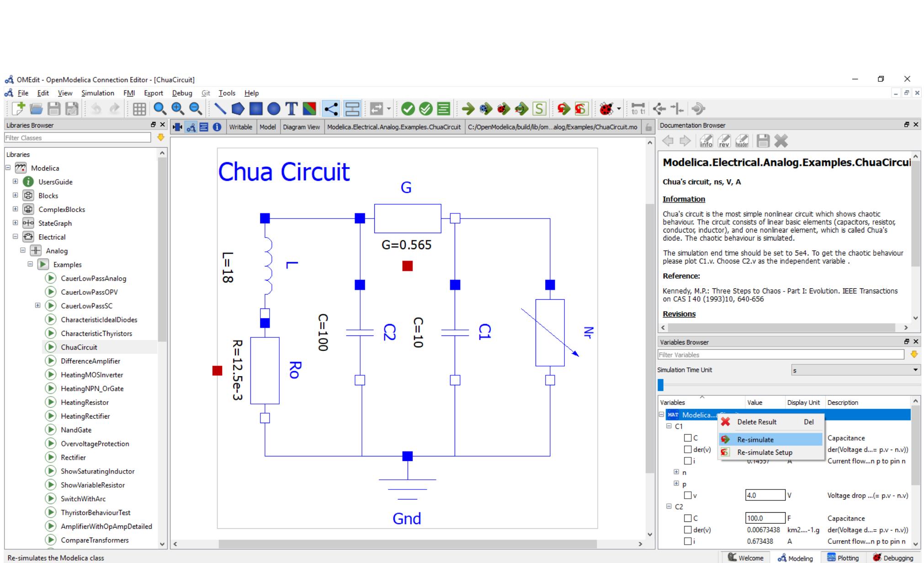This screenshot has height=563, width=924.
Task: Toggle the Connect mode icon
Action: pos(330,109)
